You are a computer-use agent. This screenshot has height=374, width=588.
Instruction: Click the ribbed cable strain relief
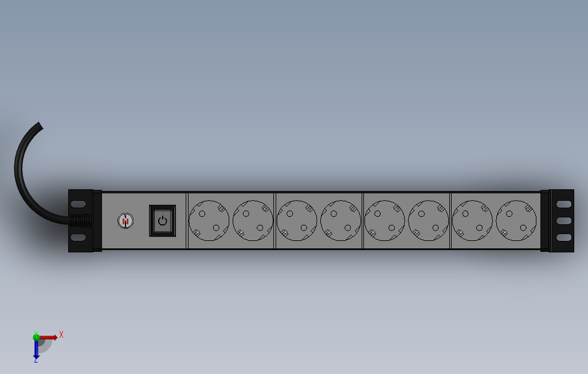(x=81, y=221)
